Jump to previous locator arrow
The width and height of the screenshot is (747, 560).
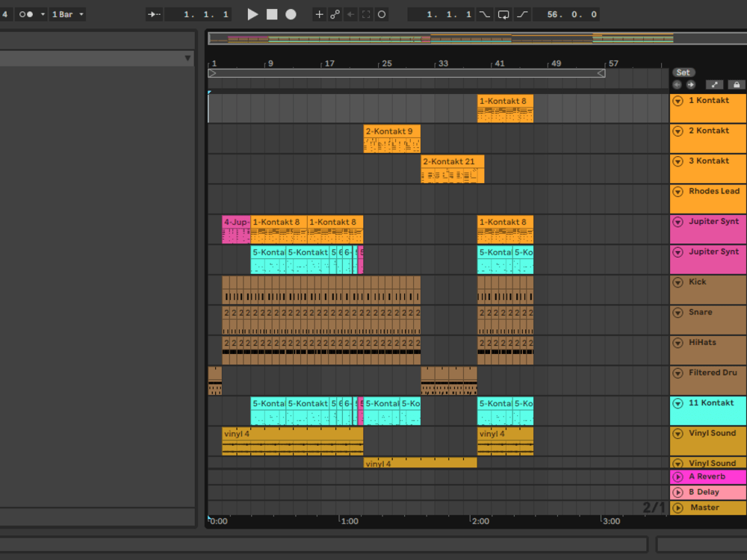point(677,85)
